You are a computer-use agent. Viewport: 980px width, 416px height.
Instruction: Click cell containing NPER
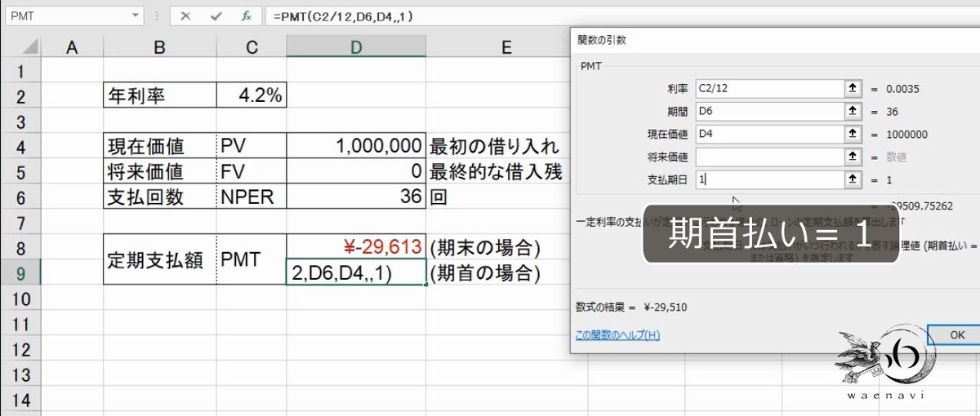tap(252, 197)
